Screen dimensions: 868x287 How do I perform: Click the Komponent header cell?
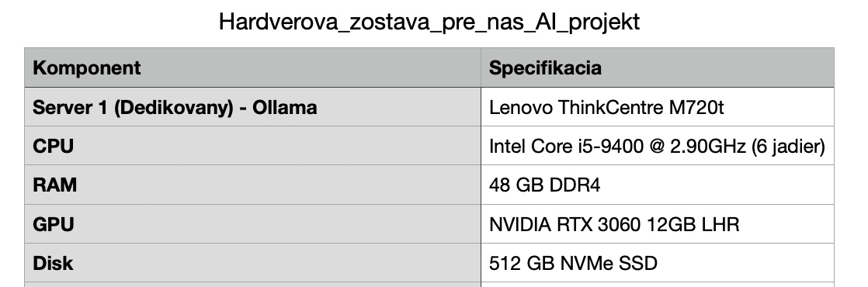[x=252, y=67]
